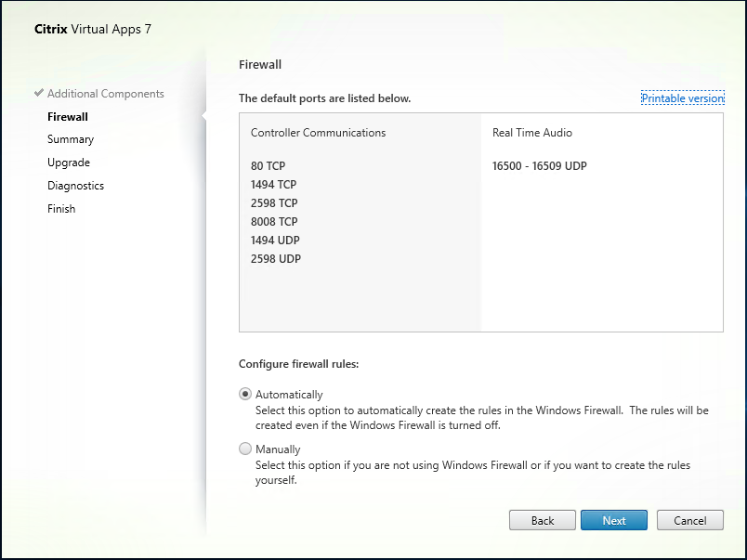Click the checkmark icon beside Additional Components
This screenshot has height=560, width=747.
[x=38, y=94]
